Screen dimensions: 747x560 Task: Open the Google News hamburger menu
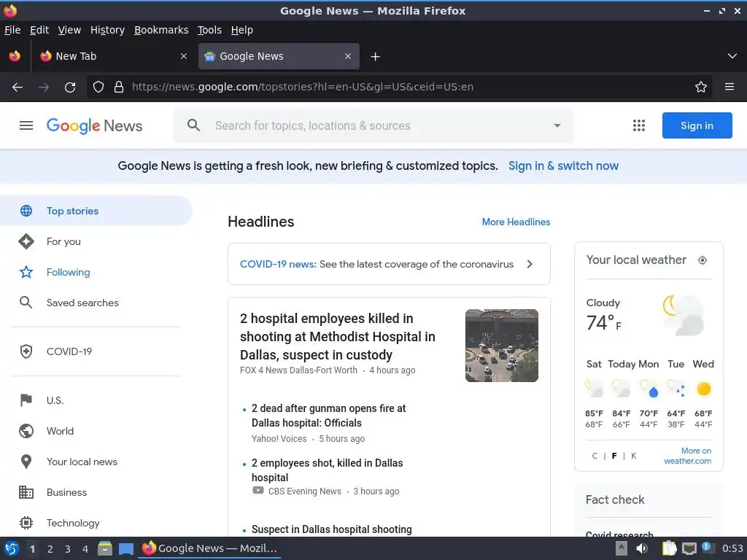click(26, 125)
